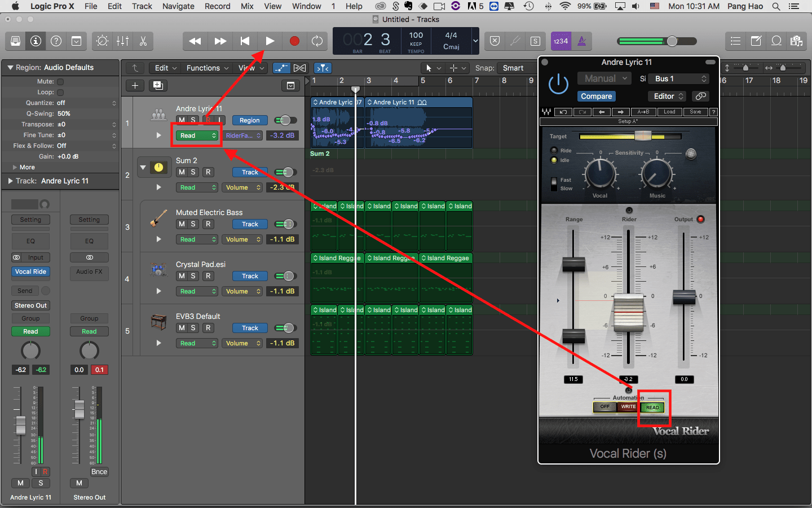Open the Bus 1 side chain dropdown
The width and height of the screenshot is (812, 508).
(678, 79)
